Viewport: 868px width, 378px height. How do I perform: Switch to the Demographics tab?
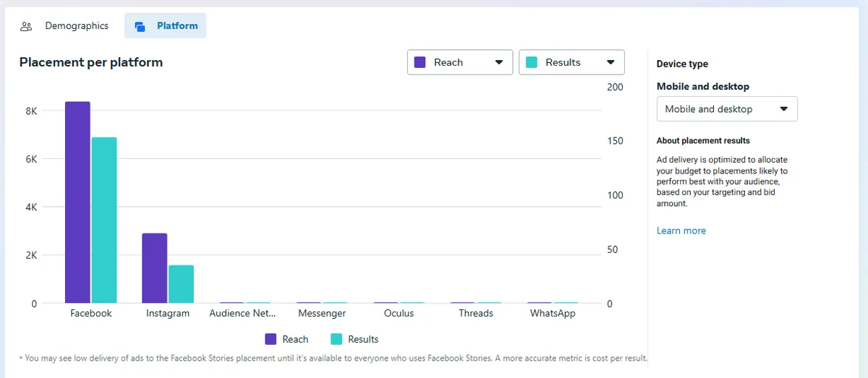click(x=76, y=26)
